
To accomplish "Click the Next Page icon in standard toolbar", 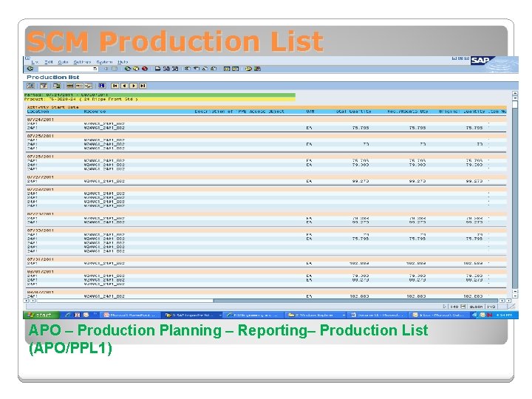I will pos(205,69).
